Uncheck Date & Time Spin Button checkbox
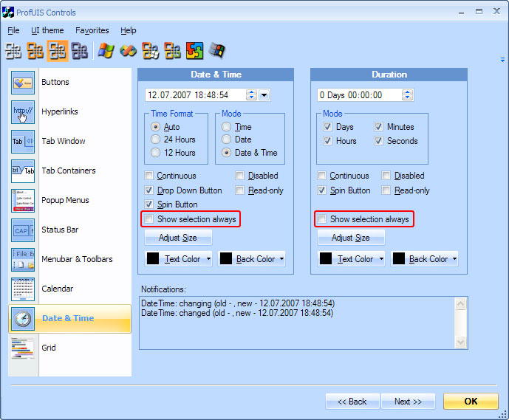509x420 pixels. point(148,204)
